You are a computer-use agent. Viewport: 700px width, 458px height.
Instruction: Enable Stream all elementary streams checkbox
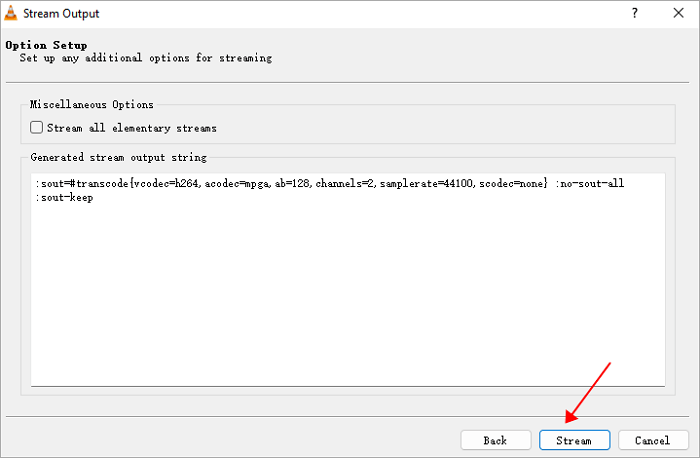37,128
